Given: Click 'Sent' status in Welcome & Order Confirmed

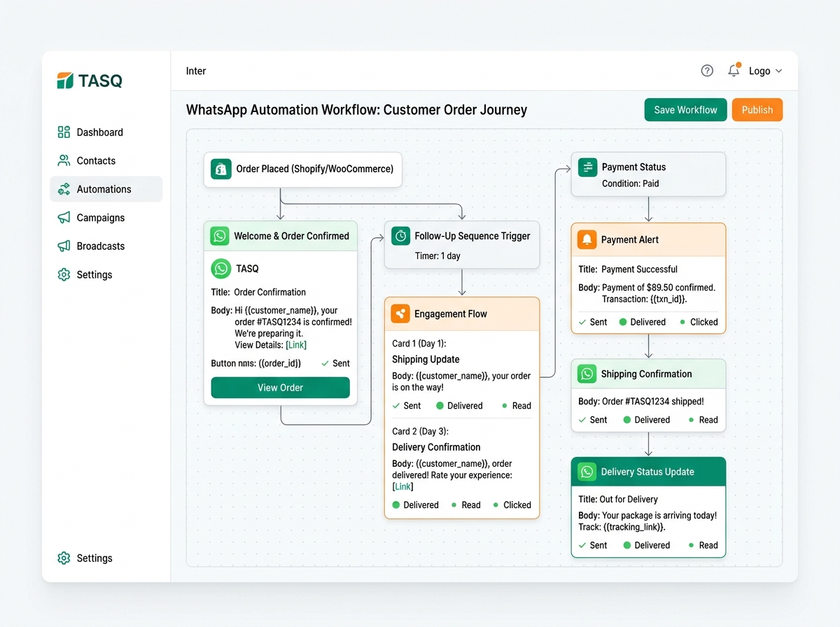Looking at the screenshot, I should pos(335,363).
